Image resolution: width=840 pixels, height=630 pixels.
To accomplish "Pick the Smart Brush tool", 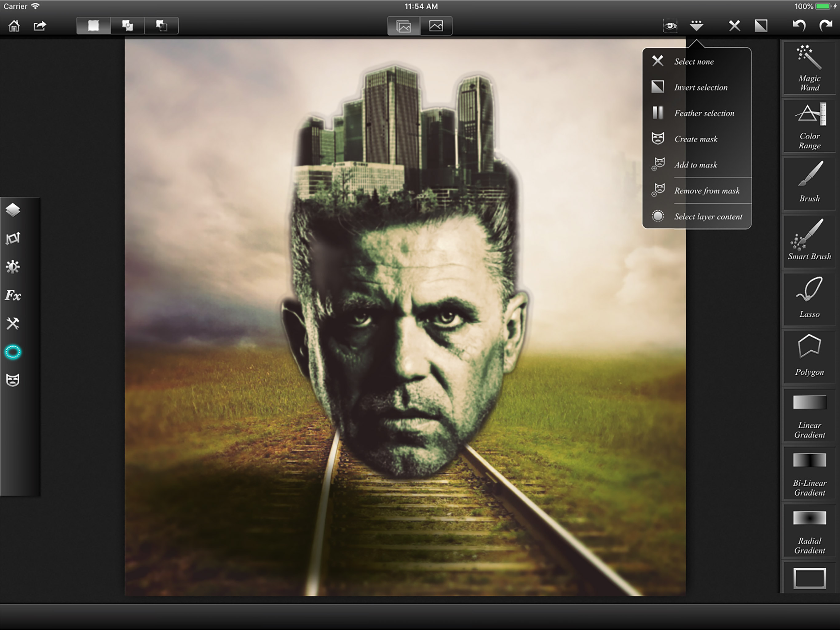I will [x=809, y=240].
